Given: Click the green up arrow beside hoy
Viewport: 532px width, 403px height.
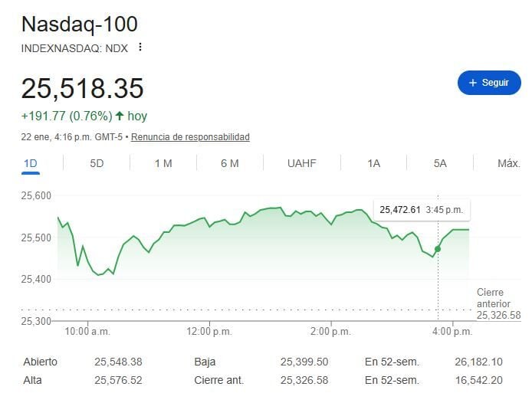Looking at the screenshot, I should point(120,116).
